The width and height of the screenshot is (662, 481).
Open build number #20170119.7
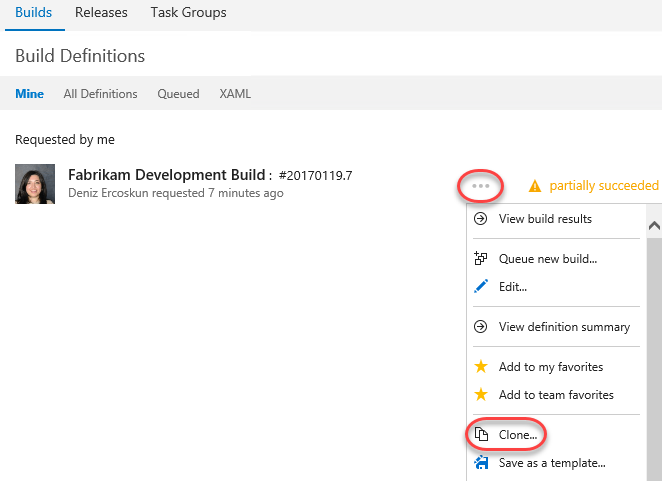pyautogui.click(x=315, y=175)
